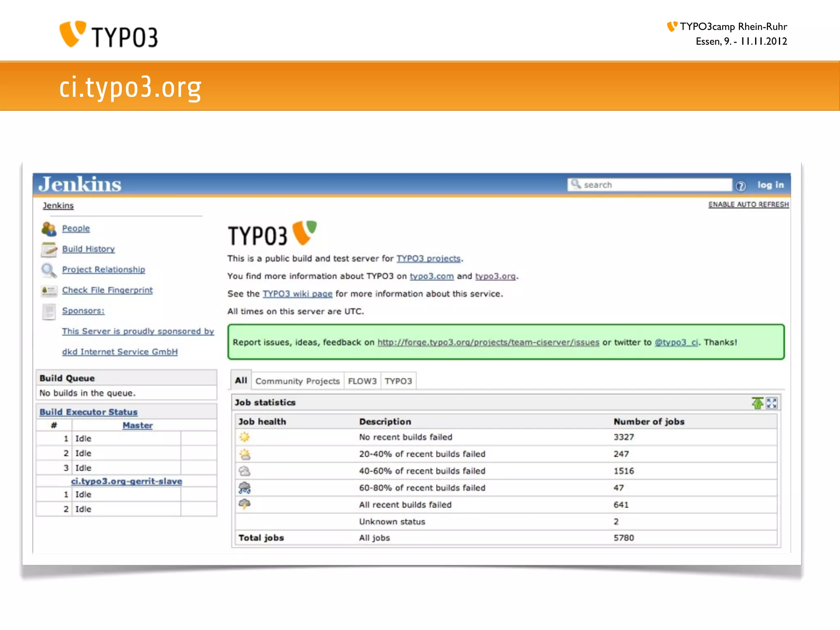Click the Sponsors document icon
Screen dimensions: 840x630
coord(49,311)
